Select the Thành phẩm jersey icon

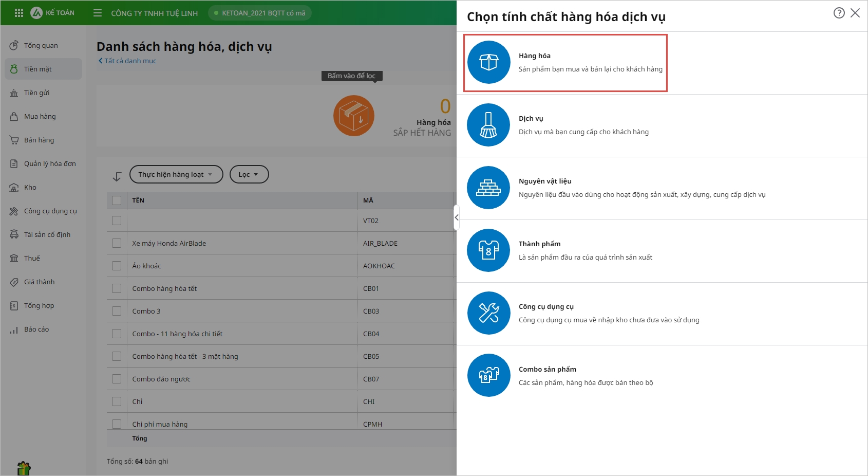pyautogui.click(x=488, y=250)
